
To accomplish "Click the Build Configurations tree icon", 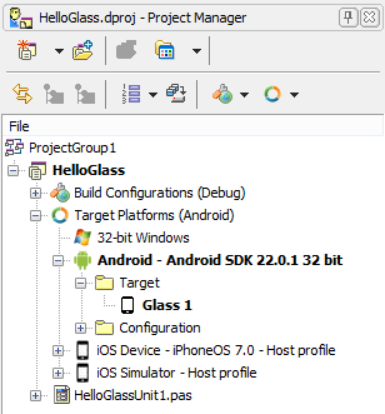I will point(60,192).
